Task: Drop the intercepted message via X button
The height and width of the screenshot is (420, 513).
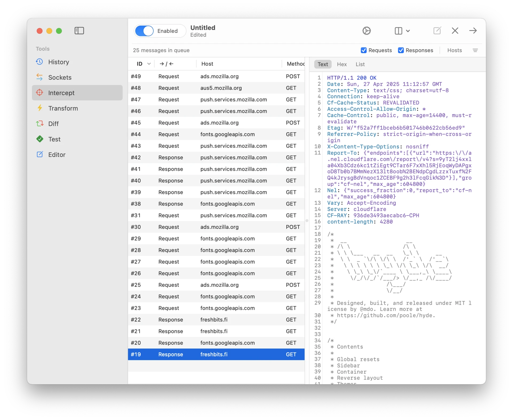Action: tap(455, 30)
